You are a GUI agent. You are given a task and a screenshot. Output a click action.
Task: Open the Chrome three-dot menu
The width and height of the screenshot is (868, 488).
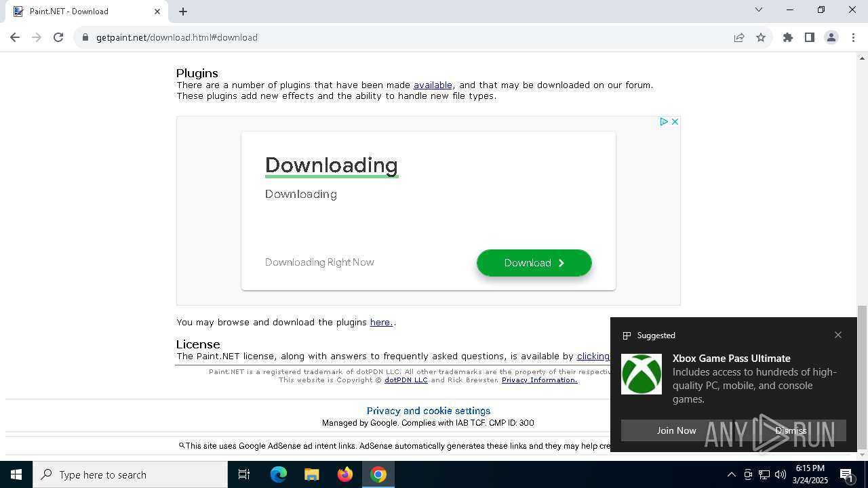[x=853, y=37]
